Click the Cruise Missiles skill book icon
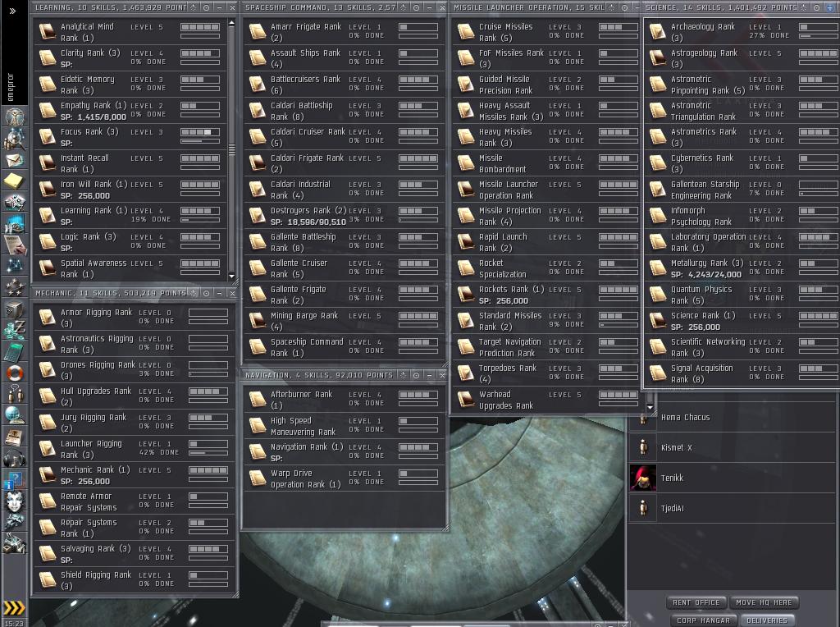This screenshot has height=627, width=840. pos(466,32)
